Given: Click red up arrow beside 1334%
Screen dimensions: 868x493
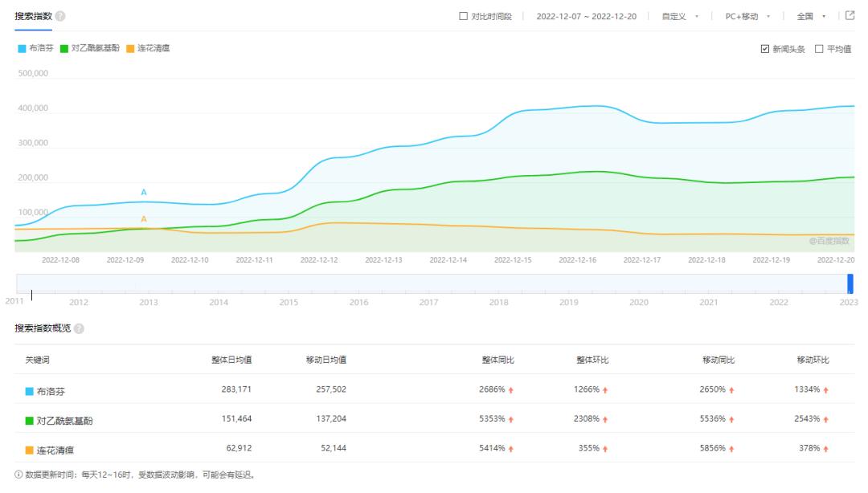Looking at the screenshot, I should pos(826,390).
